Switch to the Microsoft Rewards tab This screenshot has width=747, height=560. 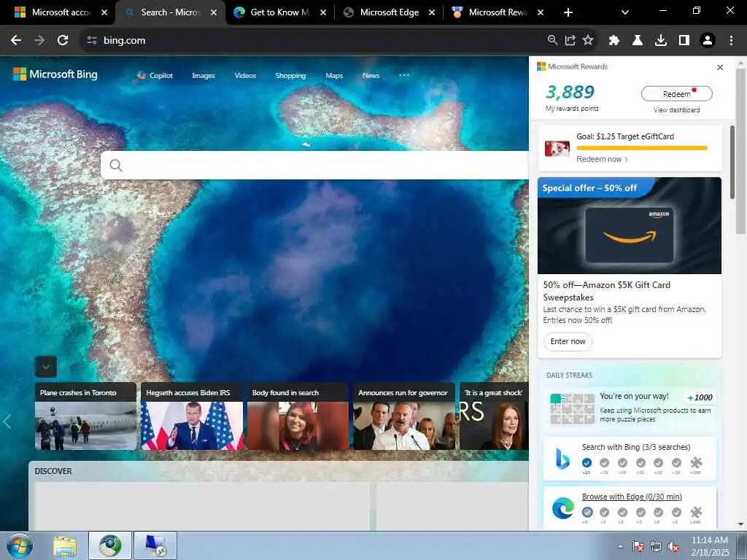coord(498,13)
